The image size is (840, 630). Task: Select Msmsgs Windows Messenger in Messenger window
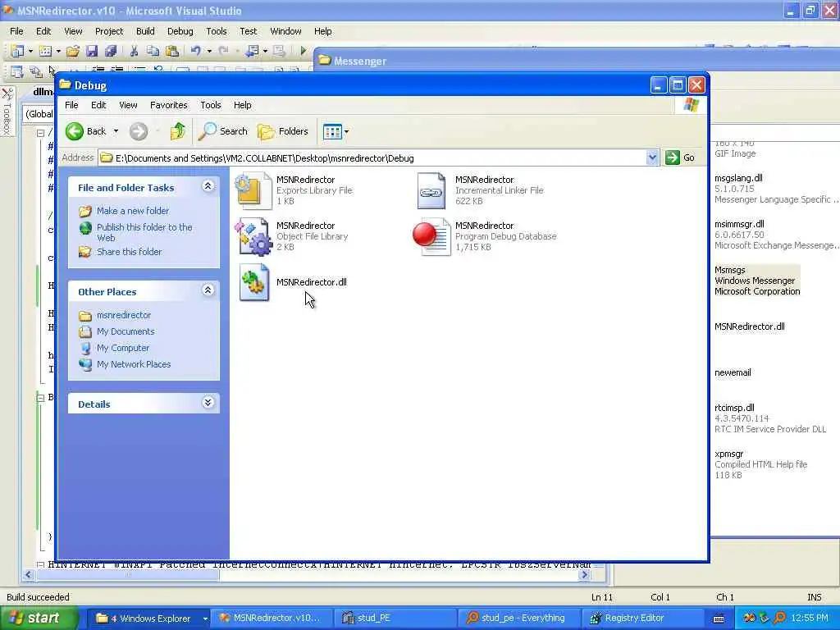[757, 281]
